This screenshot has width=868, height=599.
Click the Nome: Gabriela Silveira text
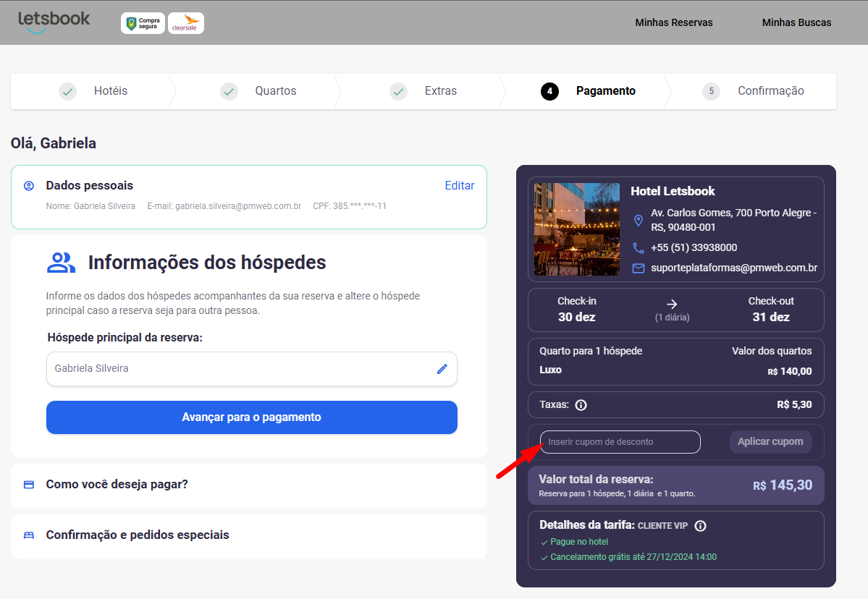pos(90,206)
